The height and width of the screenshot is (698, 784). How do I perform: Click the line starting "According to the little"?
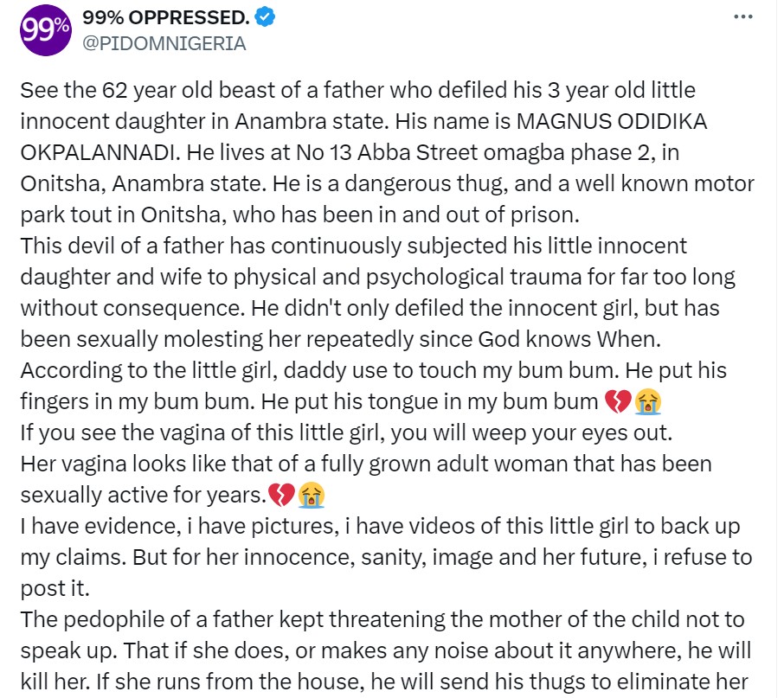click(373, 370)
